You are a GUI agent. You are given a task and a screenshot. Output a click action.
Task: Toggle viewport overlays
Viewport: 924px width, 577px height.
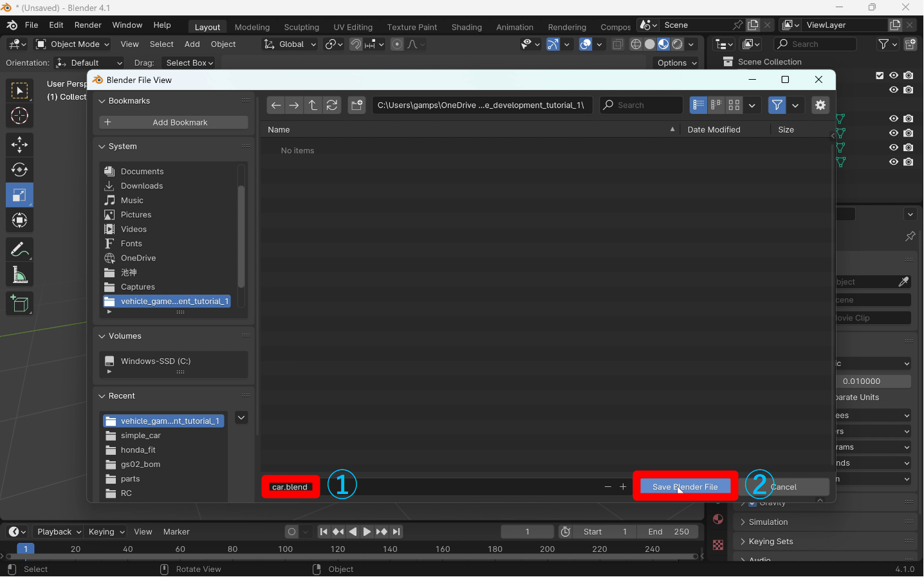[x=586, y=44]
